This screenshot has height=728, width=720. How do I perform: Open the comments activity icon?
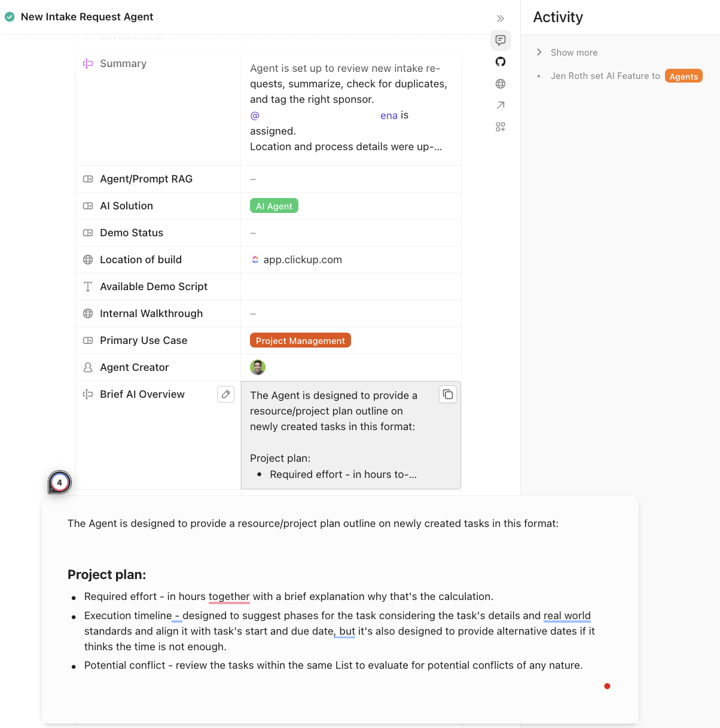pyautogui.click(x=501, y=40)
